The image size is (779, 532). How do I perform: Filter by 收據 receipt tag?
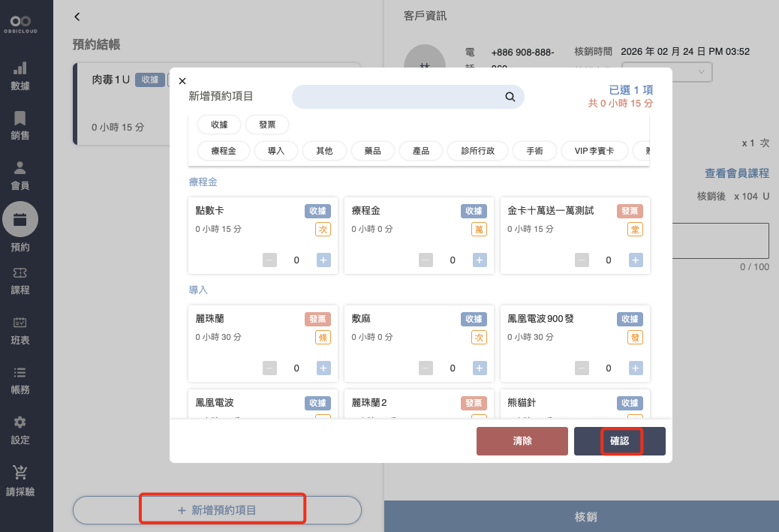pyautogui.click(x=219, y=125)
